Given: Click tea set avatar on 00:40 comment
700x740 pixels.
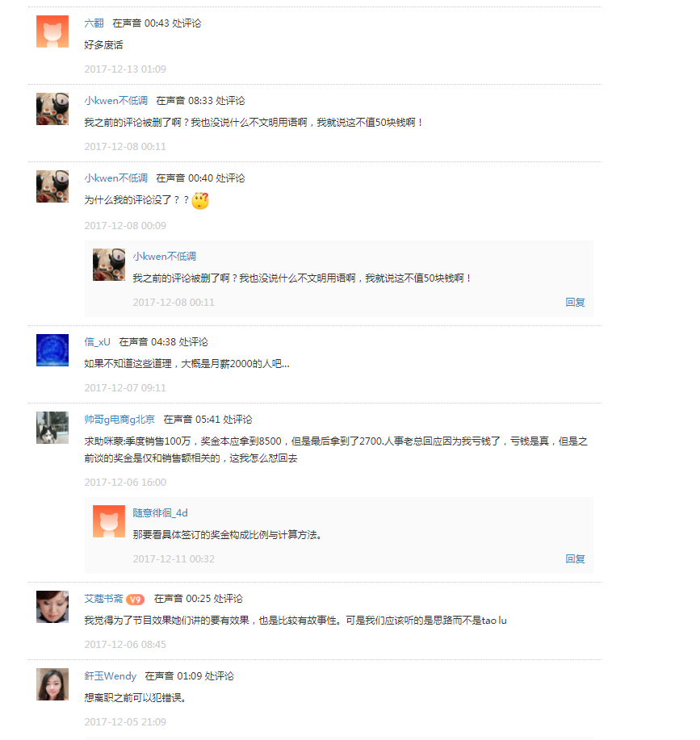Looking at the screenshot, I should point(52,186).
